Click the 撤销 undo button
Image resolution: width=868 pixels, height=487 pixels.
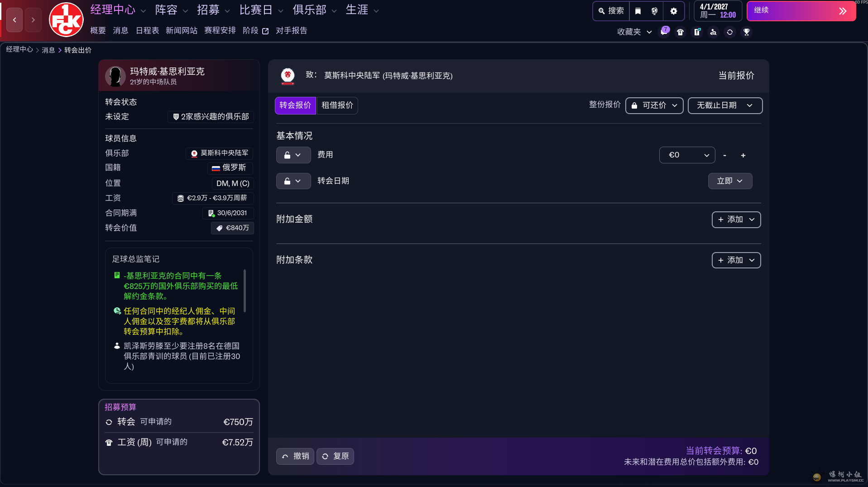tap(295, 456)
